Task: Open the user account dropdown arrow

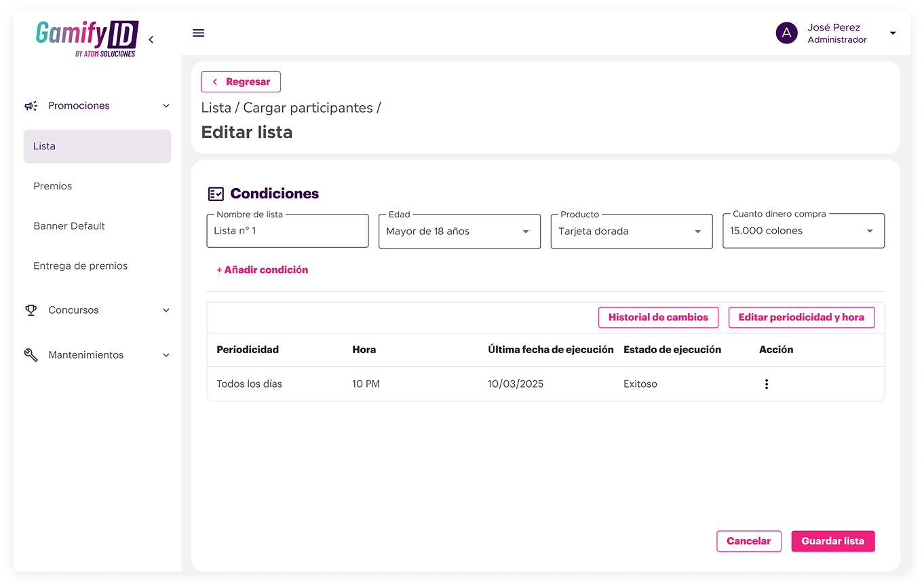Action: [x=892, y=33]
